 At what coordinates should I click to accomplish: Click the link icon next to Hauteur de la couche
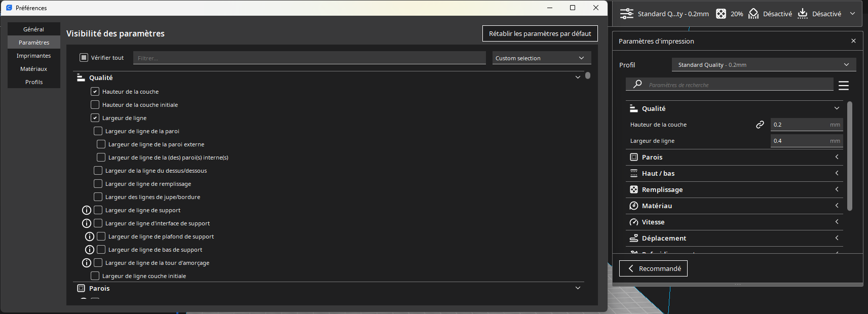pyautogui.click(x=760, y=125)
